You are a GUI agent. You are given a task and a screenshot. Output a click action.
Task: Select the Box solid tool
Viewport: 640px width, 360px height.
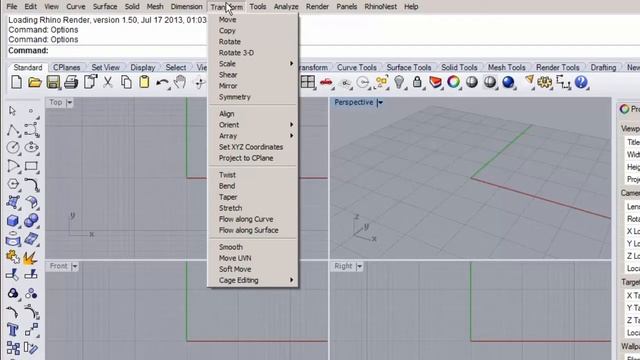(13, 221)
